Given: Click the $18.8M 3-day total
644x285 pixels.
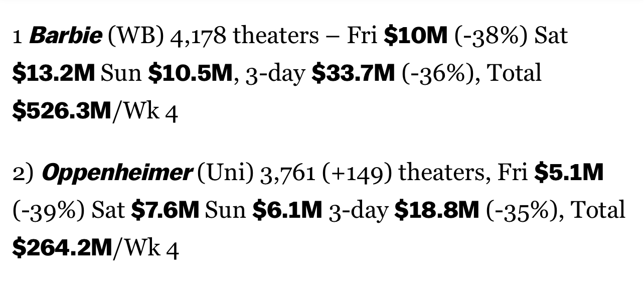Looking at the screenshot, I should 437,211.
